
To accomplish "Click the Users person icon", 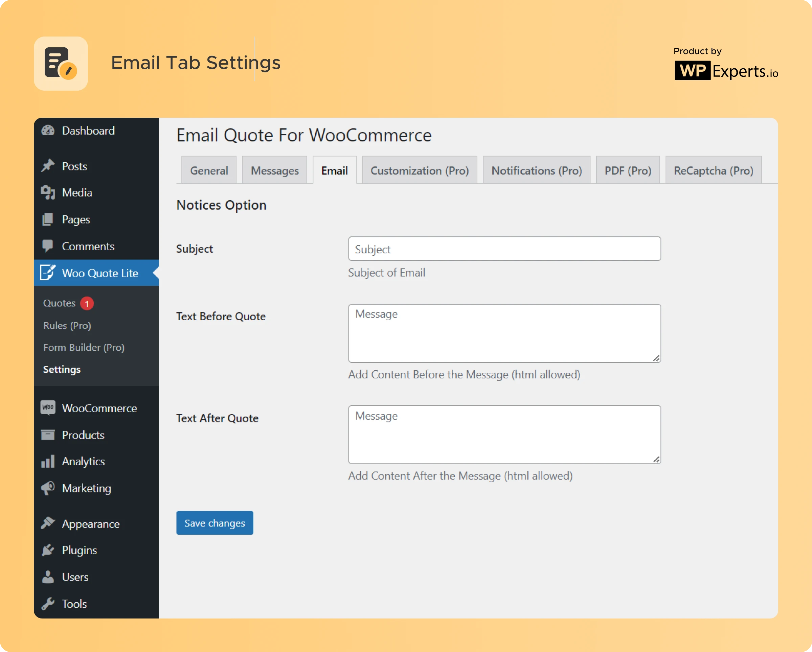I will pyautogui.click(x=48, y=577).
